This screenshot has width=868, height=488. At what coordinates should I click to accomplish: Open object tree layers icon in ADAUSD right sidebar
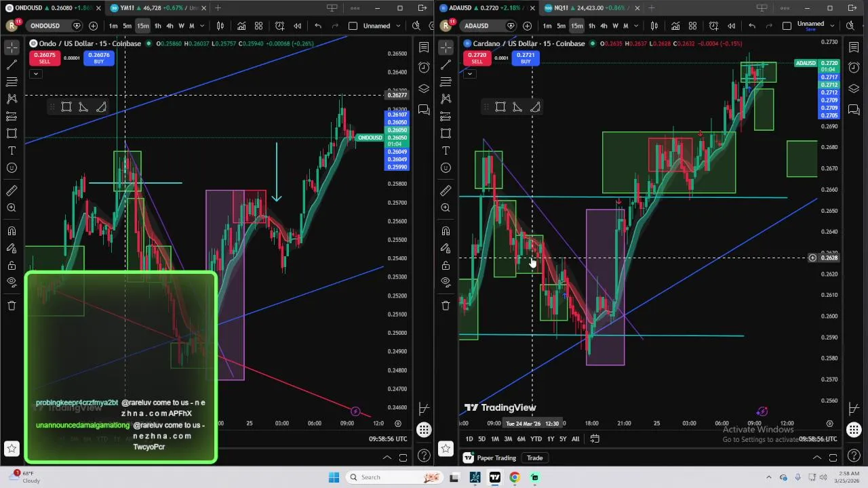point(854,89)
